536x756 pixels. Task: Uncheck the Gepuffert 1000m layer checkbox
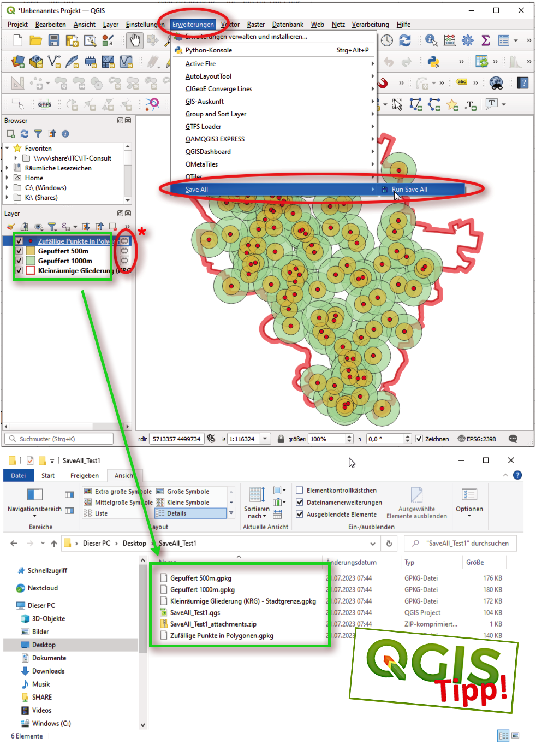19,261
